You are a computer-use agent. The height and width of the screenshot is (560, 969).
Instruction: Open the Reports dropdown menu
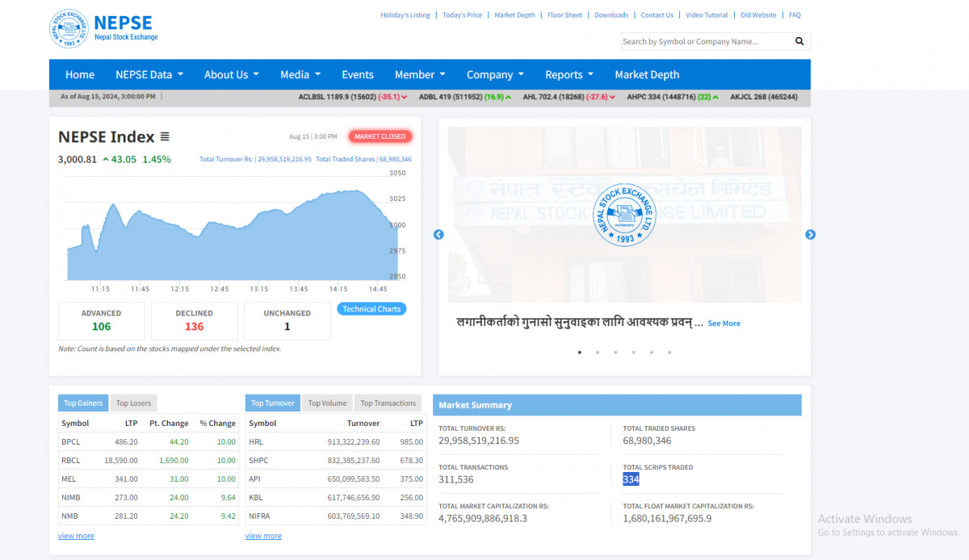pyautogui.click(x=568, y=74)
